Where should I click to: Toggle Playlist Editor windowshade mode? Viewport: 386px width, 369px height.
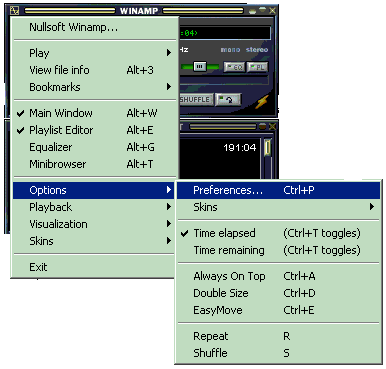(263, 127)
